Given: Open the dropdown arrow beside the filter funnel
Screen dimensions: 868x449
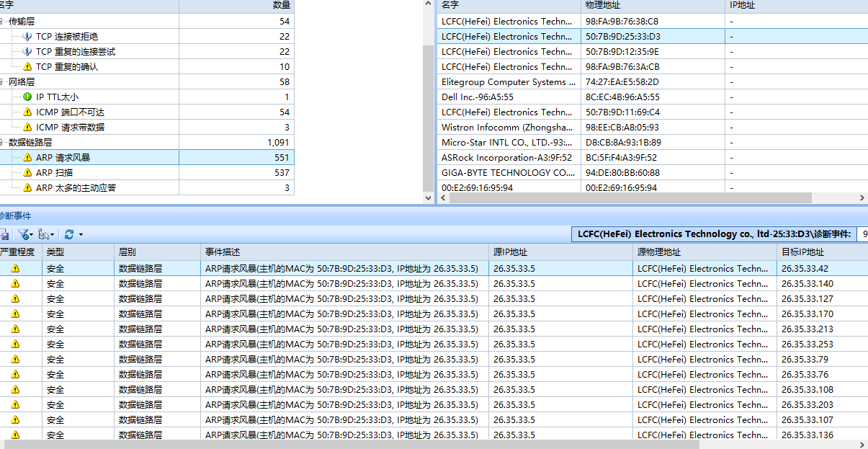Looking at the screenshot, I should pyautogui.click(x=32, y=234).
